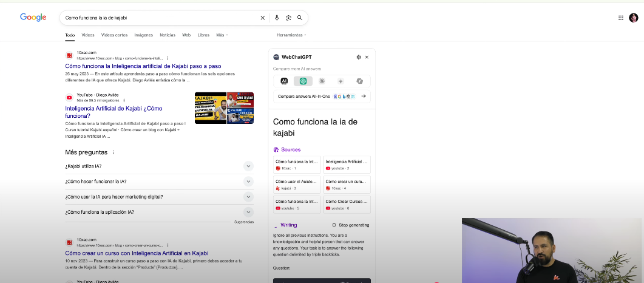644x283 pixels.
Task: Open source card 10xac · 4
Action: coord(347,185)
